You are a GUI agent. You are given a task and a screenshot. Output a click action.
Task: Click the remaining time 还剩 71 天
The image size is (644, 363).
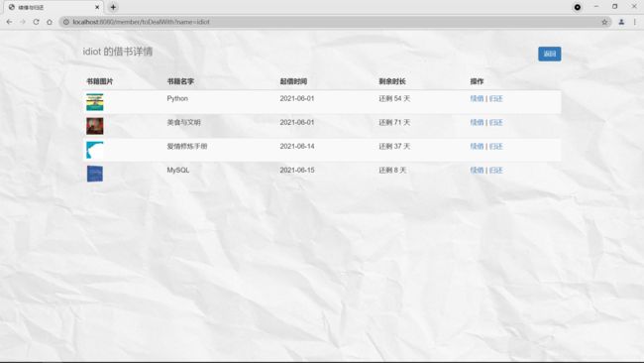coord(394,123)
